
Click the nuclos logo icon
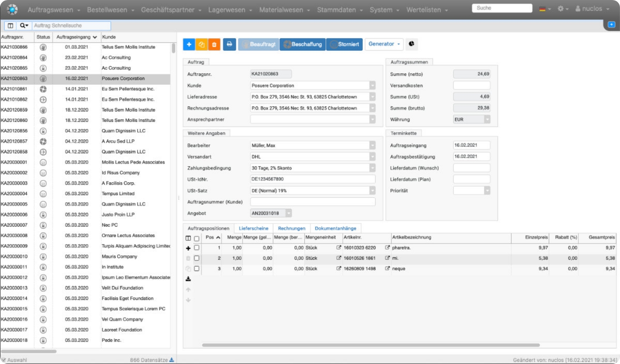[x=12, y=9]
